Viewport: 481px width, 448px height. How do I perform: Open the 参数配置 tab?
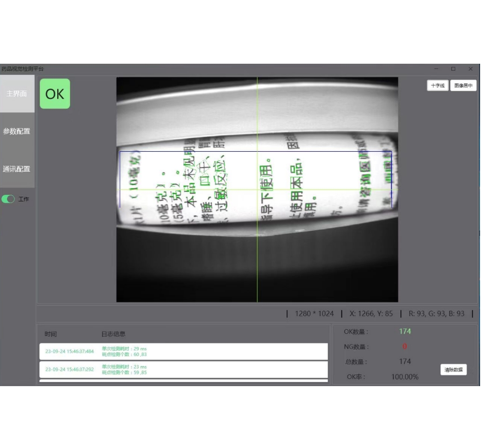[x=17, y=131]
